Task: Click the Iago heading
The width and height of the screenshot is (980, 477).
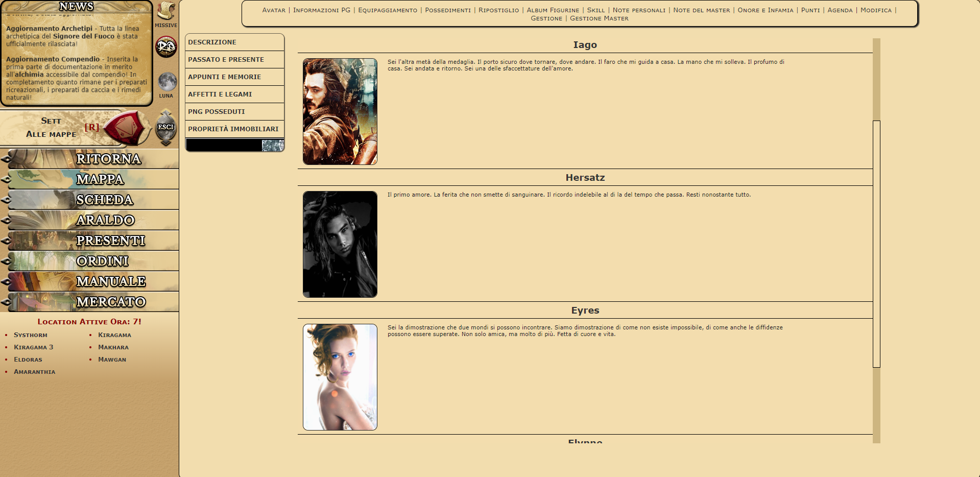Action: click(x=585, y=45)
